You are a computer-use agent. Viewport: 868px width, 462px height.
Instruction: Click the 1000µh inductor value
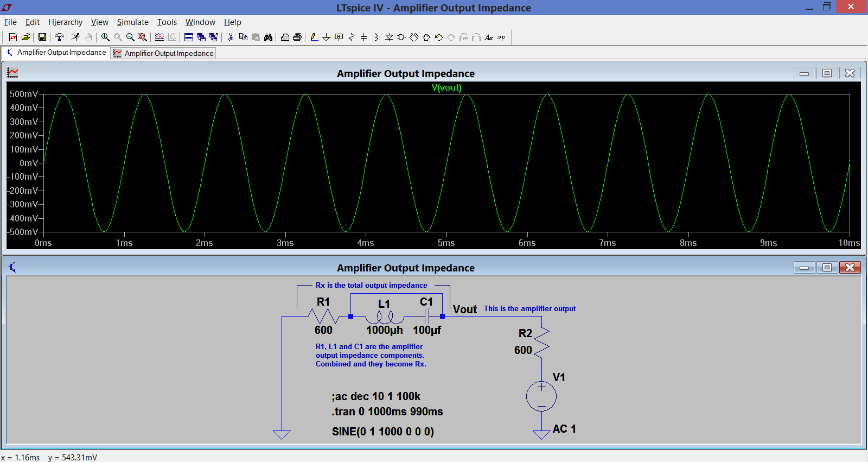pos(385,330)
